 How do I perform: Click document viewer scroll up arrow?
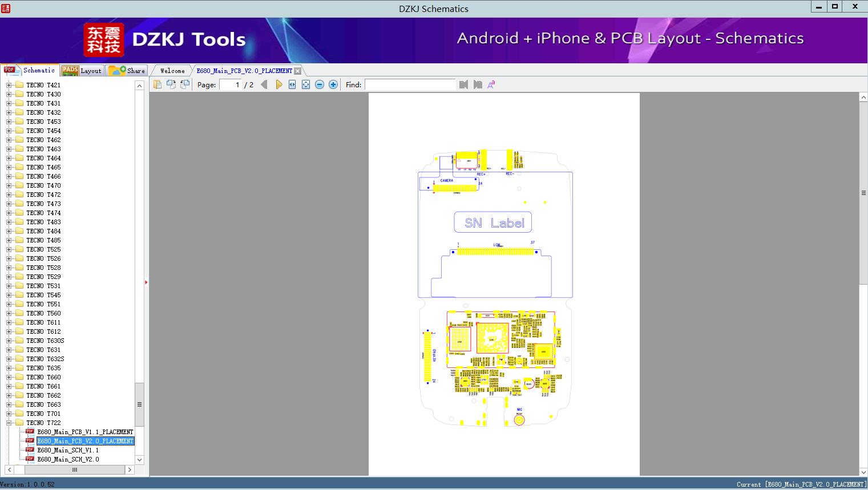point(863,98)
